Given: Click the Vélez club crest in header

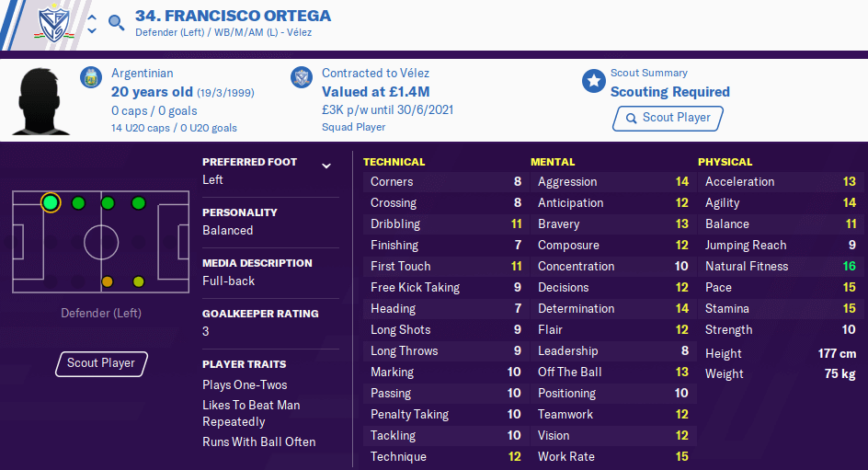Looking at the screenshot, I should (x=53, y=24).
